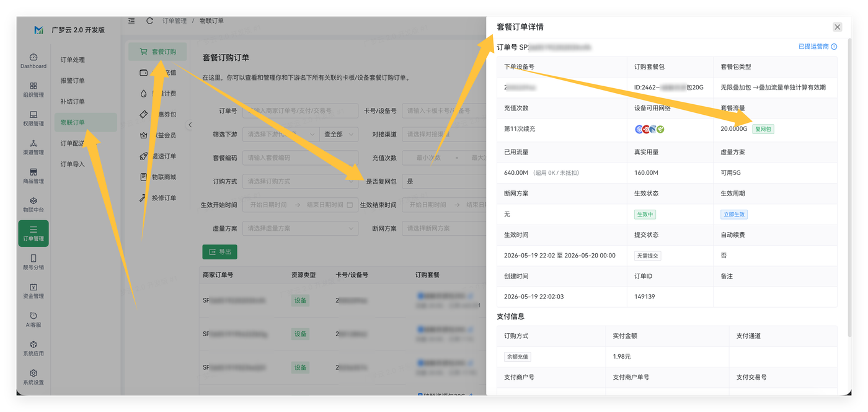Viewport: 868px width, 412px height.
Task: Open Dashboard in the left sidebar
Action: point(33,60)
